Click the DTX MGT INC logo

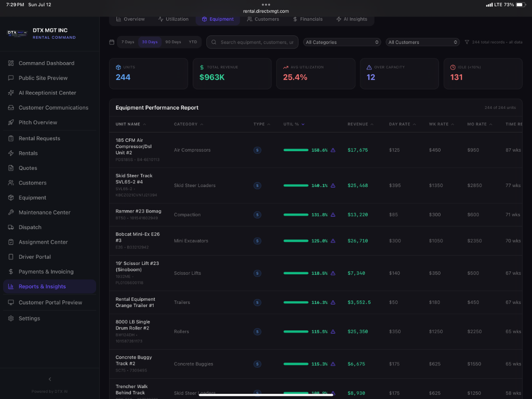coord(17,33)
